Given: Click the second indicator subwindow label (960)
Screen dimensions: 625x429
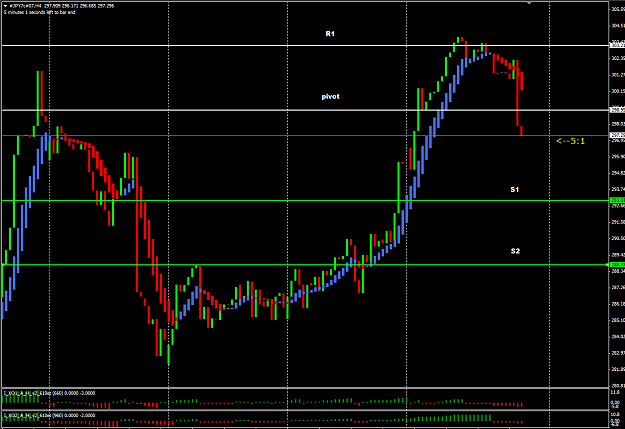Looking at the screenshot, I should (x=49, y=415).
